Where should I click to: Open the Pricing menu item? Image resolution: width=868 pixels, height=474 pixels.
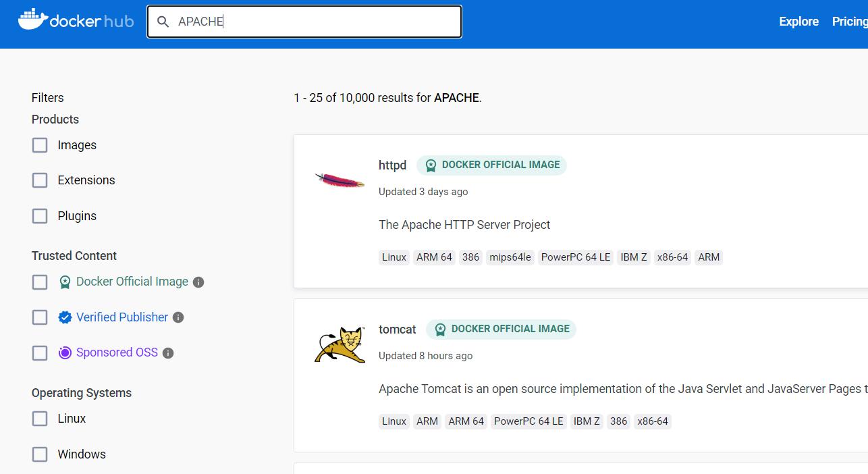point(849,21)
